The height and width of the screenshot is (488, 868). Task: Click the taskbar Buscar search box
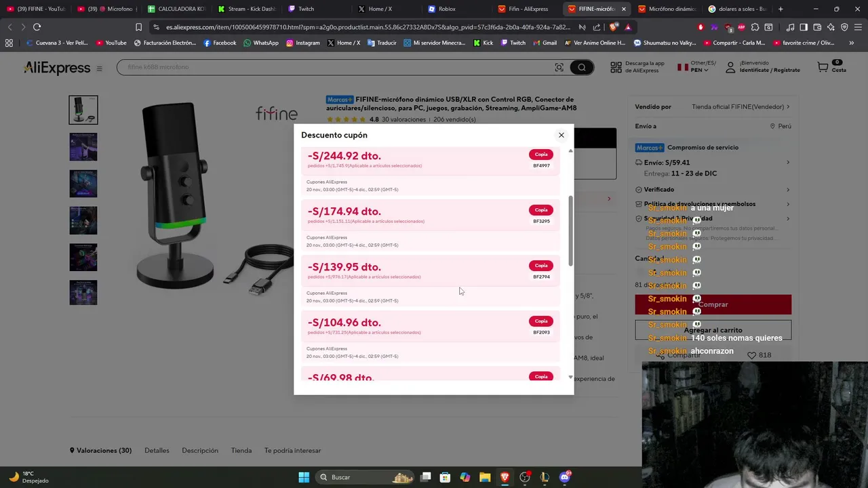tap(366, 477)
